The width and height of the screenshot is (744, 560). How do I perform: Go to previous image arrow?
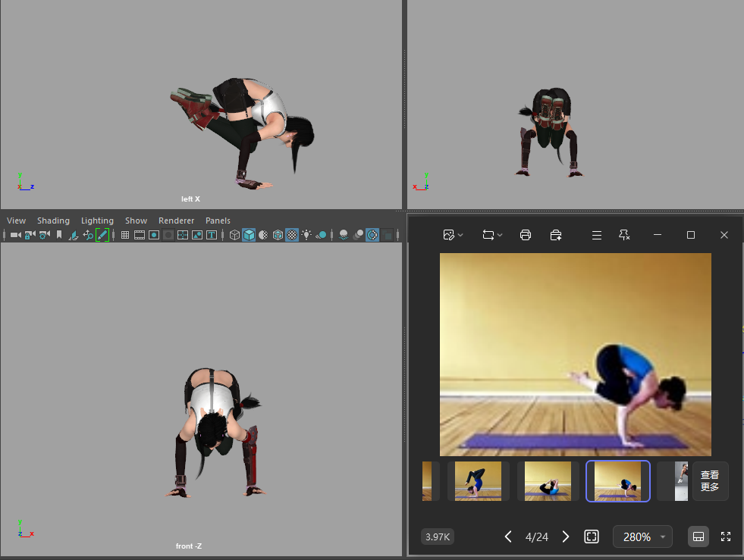point(507,537)
